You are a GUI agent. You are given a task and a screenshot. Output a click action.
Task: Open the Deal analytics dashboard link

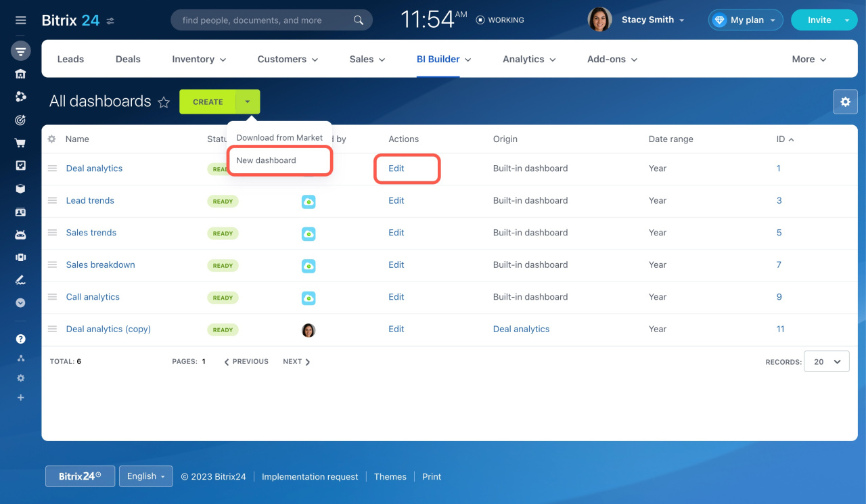coord(94,168)
